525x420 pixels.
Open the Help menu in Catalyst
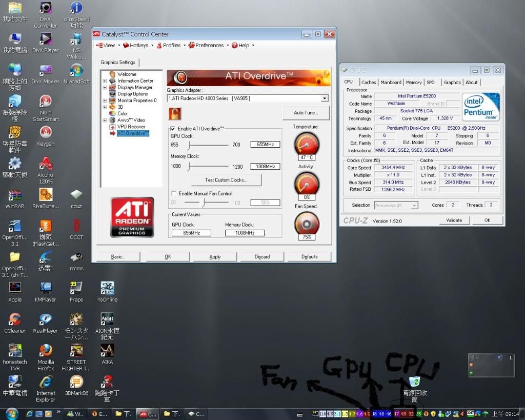pos(243,45)
